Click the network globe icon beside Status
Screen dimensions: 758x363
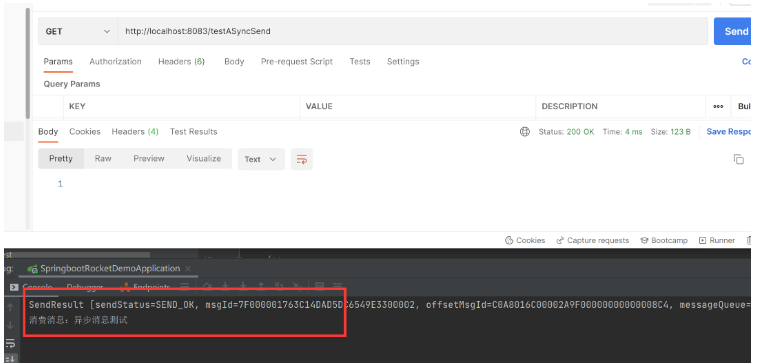coord(525,131)
